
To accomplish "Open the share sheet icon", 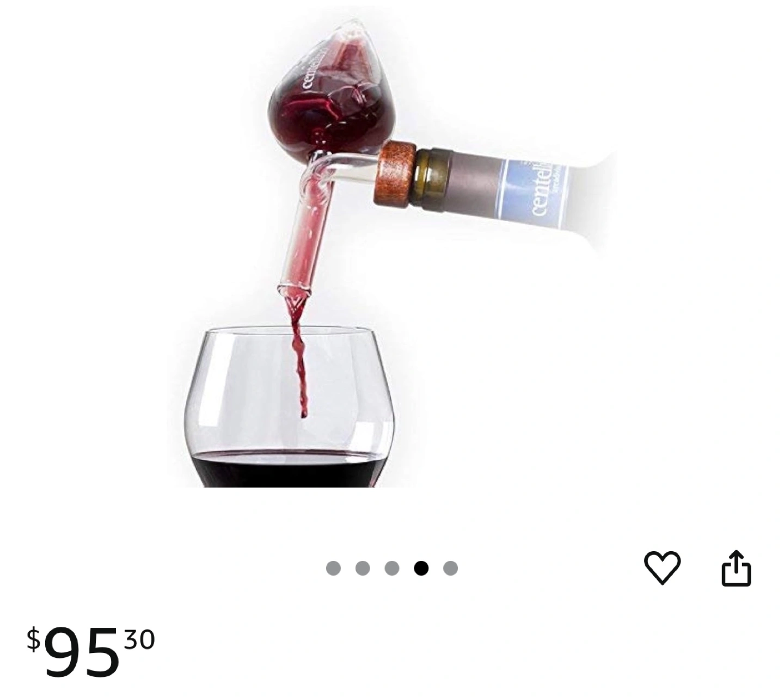I will point(736,569).
